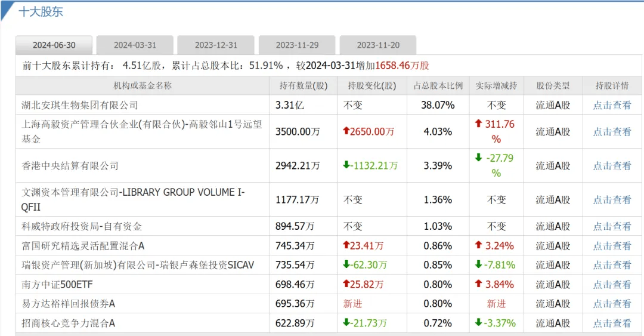This screenshot has height=336, width=644.
Task: View 点击查看 for 招商核心竞争力混合A
Action: coord(612,323)
